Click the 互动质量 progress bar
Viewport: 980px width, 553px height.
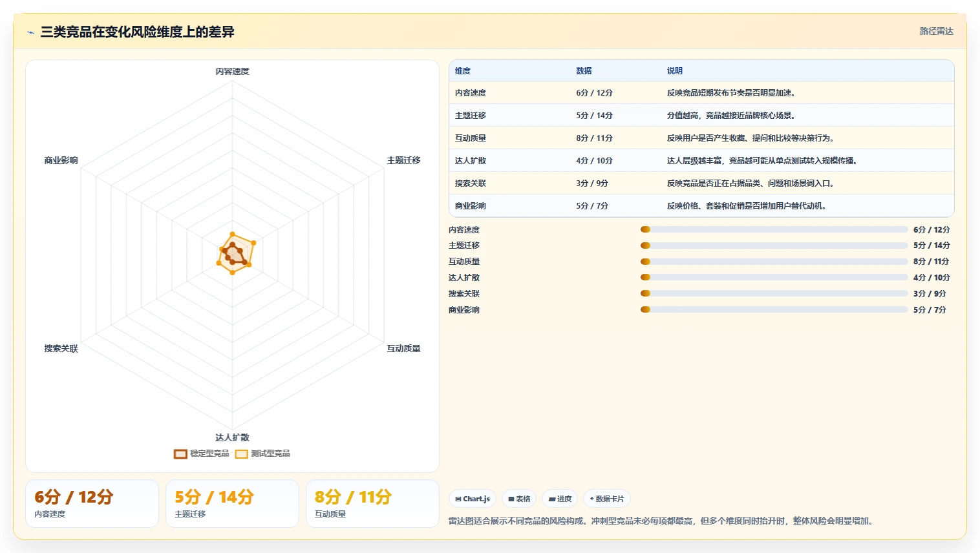pos(774,262)
